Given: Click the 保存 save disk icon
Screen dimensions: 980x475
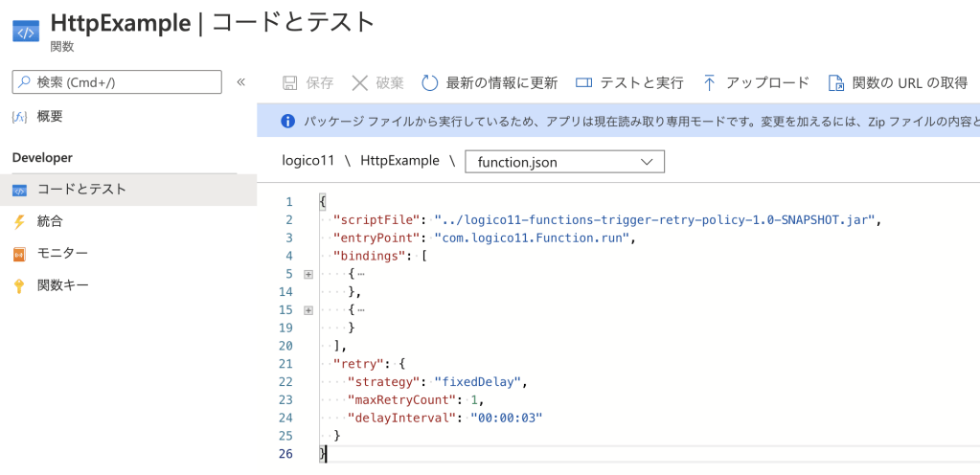Looking at the screenshot, I should 290,83.
